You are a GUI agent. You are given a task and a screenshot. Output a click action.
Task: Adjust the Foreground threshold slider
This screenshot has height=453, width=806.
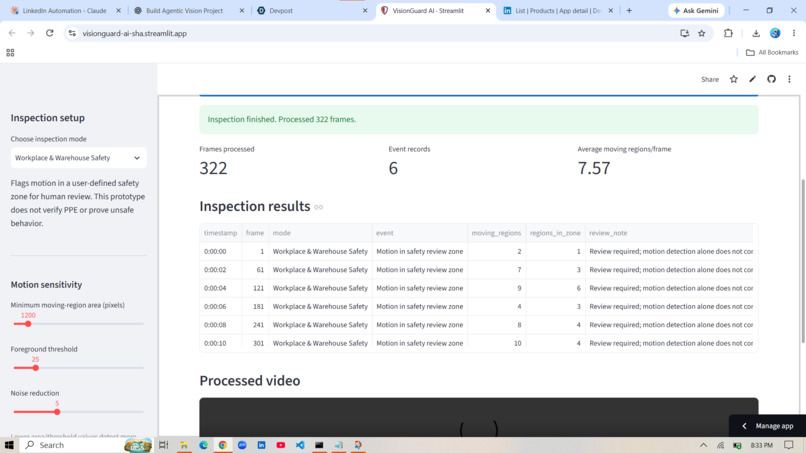point(35,368)
